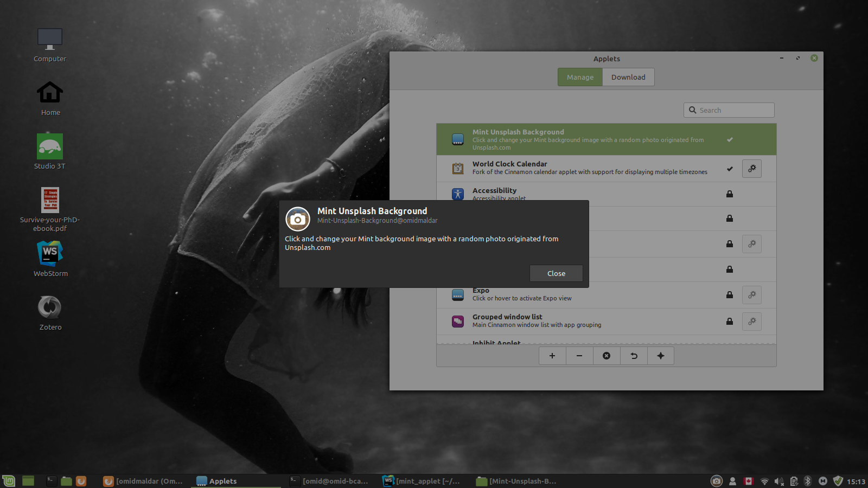
Task: Open the Computer desktop icon
Action: pos(50,45)
